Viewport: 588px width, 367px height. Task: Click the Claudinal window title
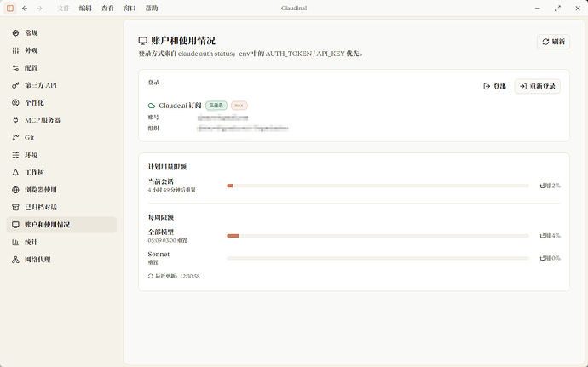[294, 8]
